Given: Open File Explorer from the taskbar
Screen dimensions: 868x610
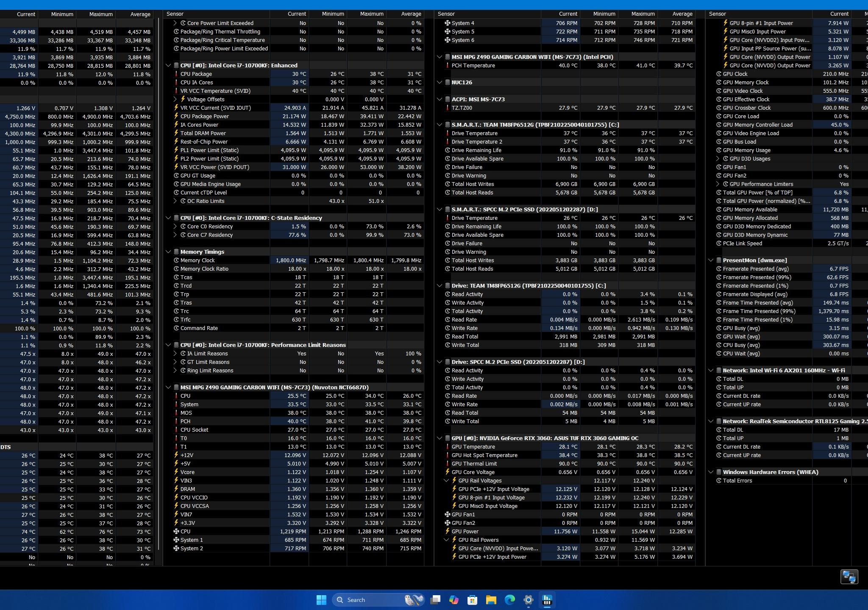Looking at the screenshot, I should click(491, 599).
